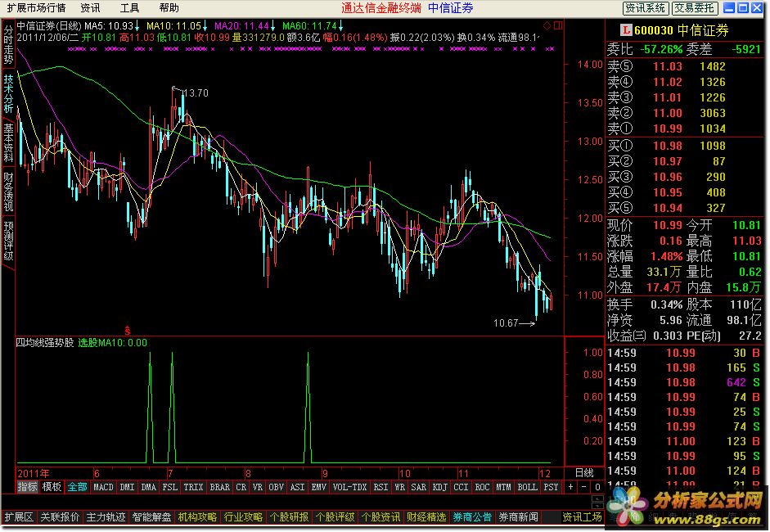Click the 0 reset button beside minus
The height and width of the screenshot is (532, 770).
[x=597, y=487]
